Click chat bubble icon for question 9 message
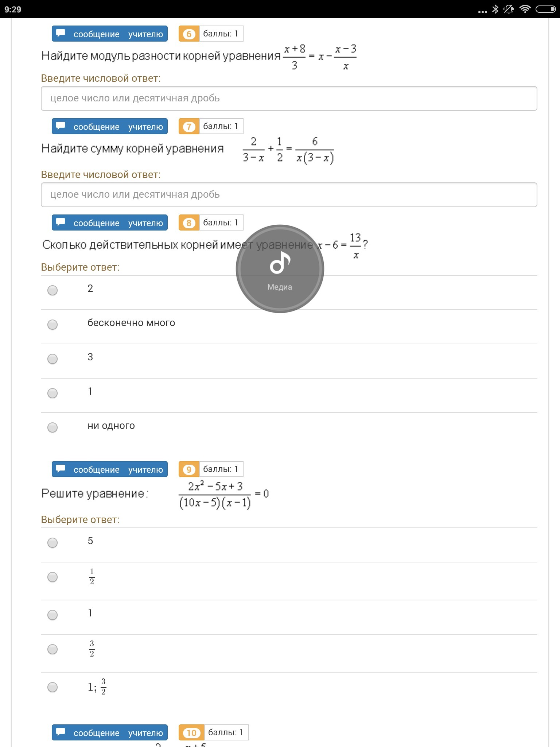Image resolution: width=560 pixels, height=747 pixels. [x=61, y=469]
